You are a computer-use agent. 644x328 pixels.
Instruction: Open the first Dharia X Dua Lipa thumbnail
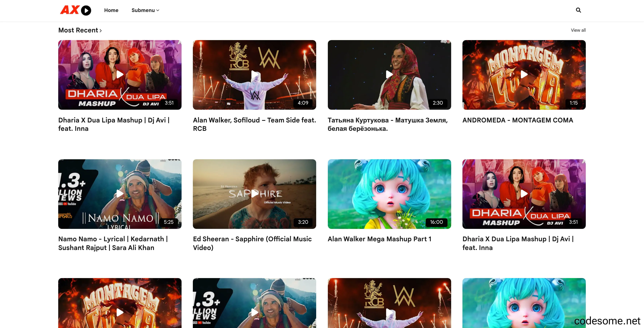(120, 74)
